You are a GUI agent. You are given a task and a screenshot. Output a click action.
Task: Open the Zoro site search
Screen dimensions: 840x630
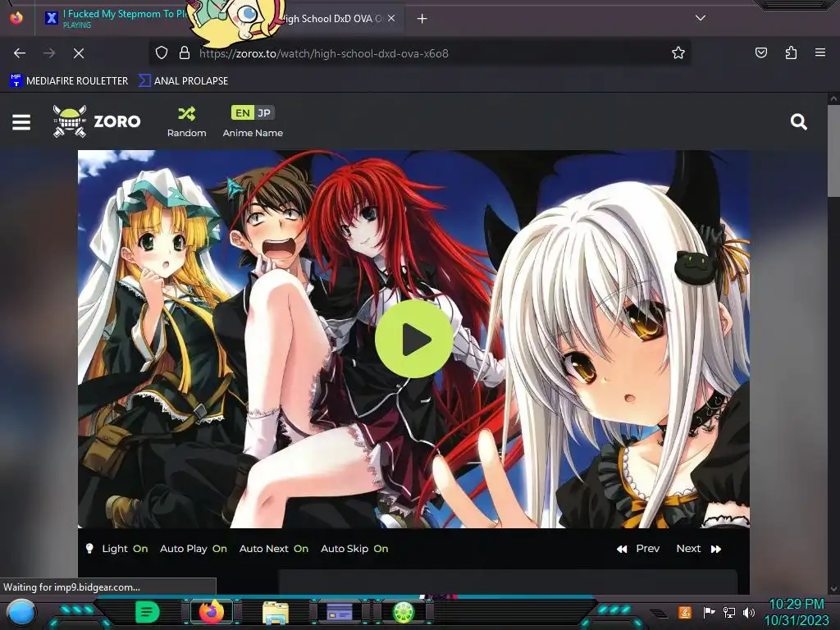click(799, 122)
